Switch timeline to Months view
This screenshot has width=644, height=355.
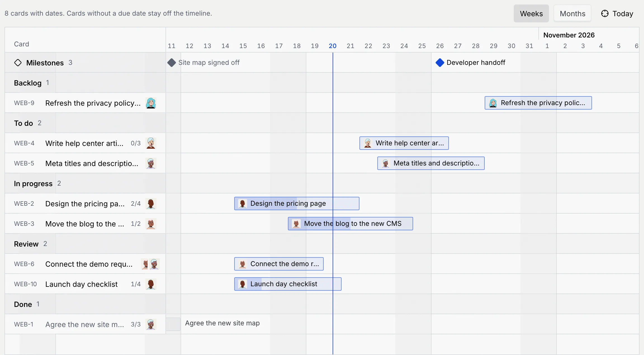click(572, 13)
